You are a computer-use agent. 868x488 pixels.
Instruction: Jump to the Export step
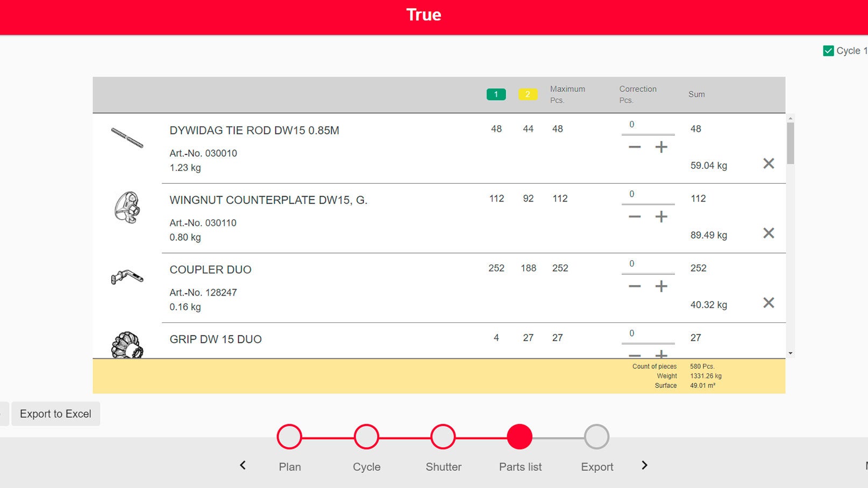coord(596,437)
